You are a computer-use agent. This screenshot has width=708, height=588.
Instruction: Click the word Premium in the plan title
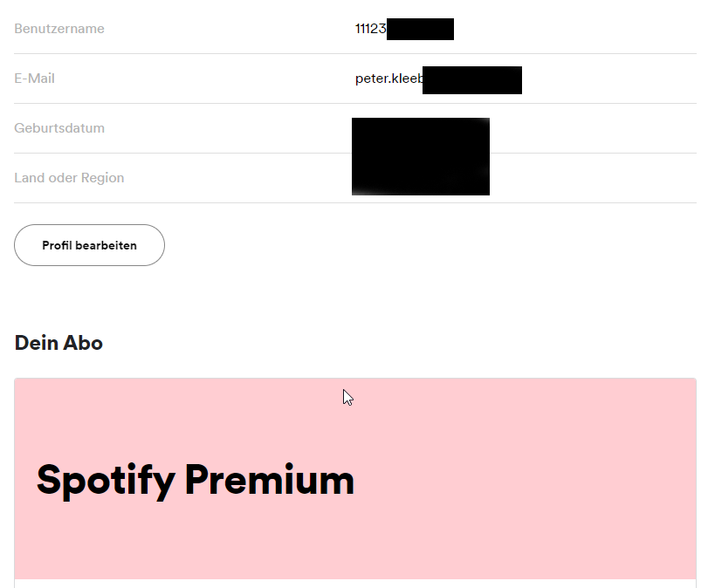coord(270,480)
